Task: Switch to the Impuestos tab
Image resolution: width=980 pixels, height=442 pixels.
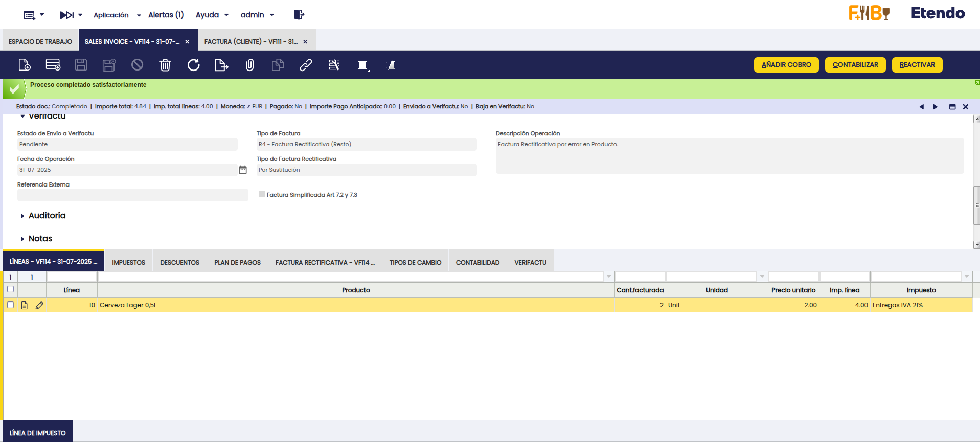Action: tap(128, 262)
